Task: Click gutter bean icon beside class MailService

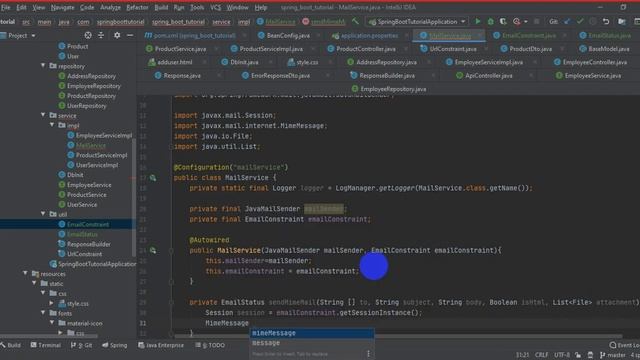Action: pos(153,178)
